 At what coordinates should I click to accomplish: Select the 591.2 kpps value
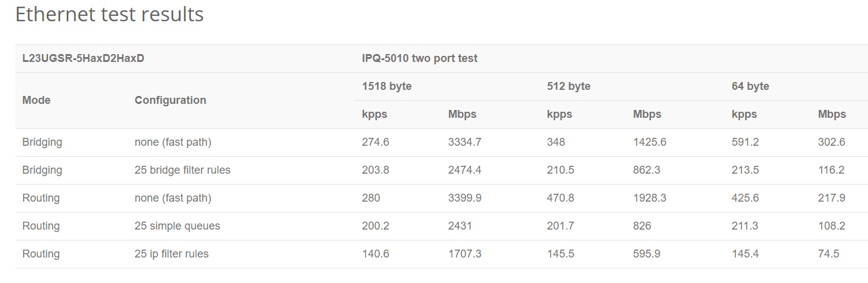pyautogui.click(x=745, y=142)
